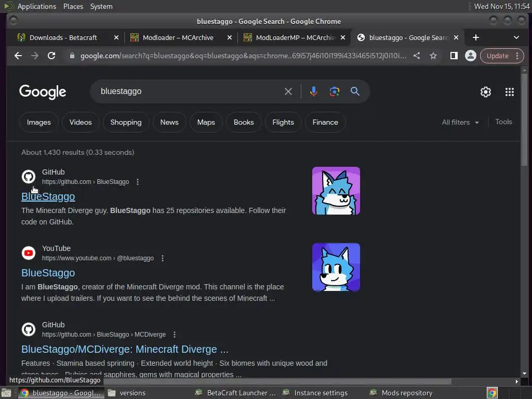Open the purple fox avatar thumbnail
532x399 pixels.
[x=336, y=191]
